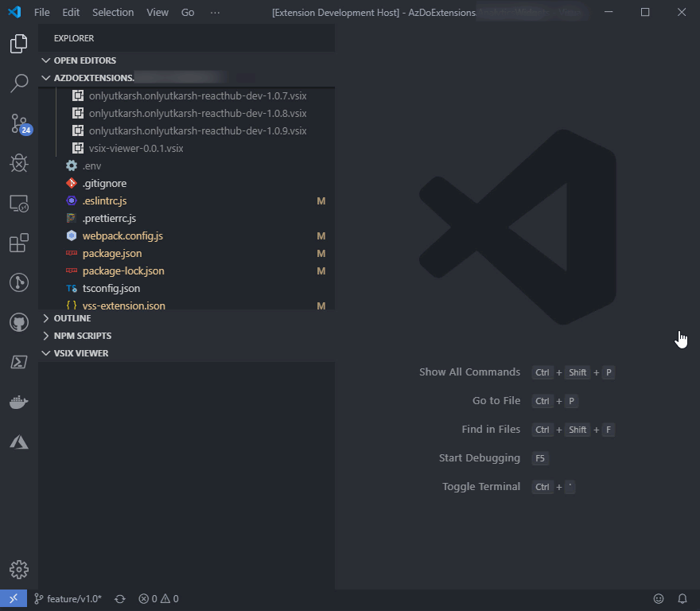Switch branch via feature/v1.0* indicator

68,599
